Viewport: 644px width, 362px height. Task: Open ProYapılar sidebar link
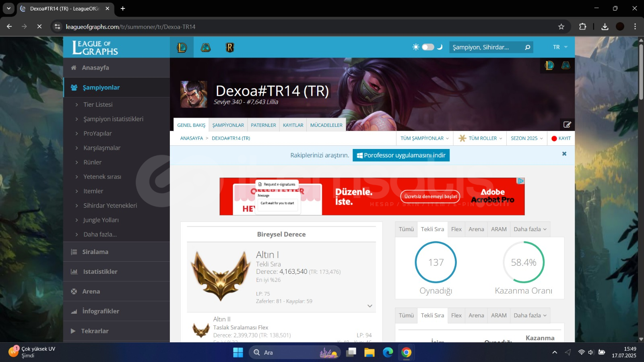pyautogui.click(x=97, y=134)
